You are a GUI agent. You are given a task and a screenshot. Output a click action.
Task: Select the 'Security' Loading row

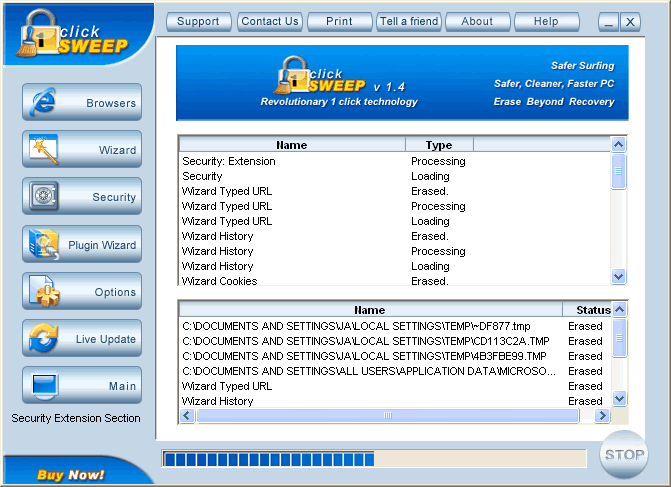pyautogui.click(x=395, y=176)
